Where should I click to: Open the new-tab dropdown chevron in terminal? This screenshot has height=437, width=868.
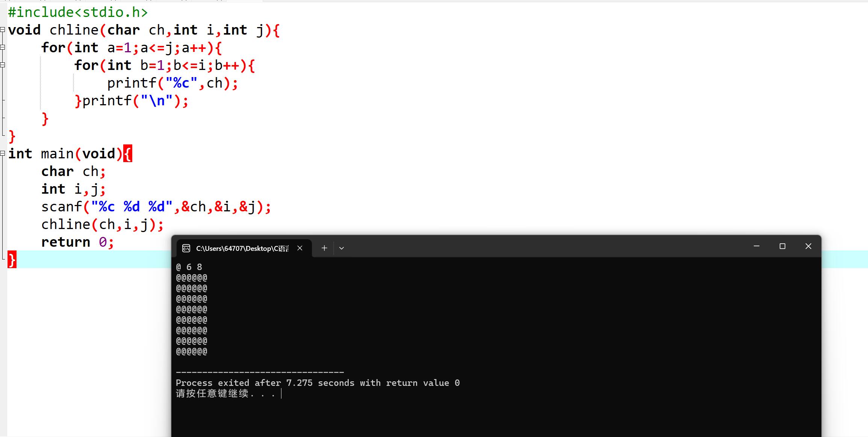click(342, 248)
